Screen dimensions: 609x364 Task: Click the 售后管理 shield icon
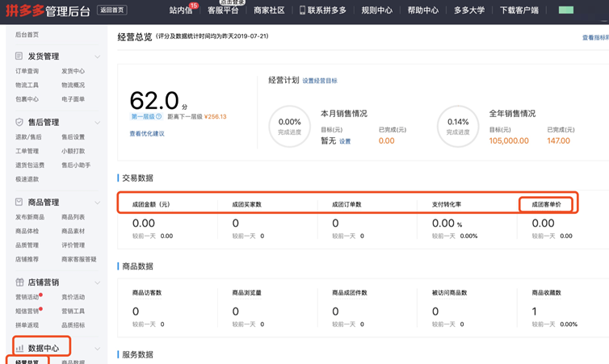(19, 122)
